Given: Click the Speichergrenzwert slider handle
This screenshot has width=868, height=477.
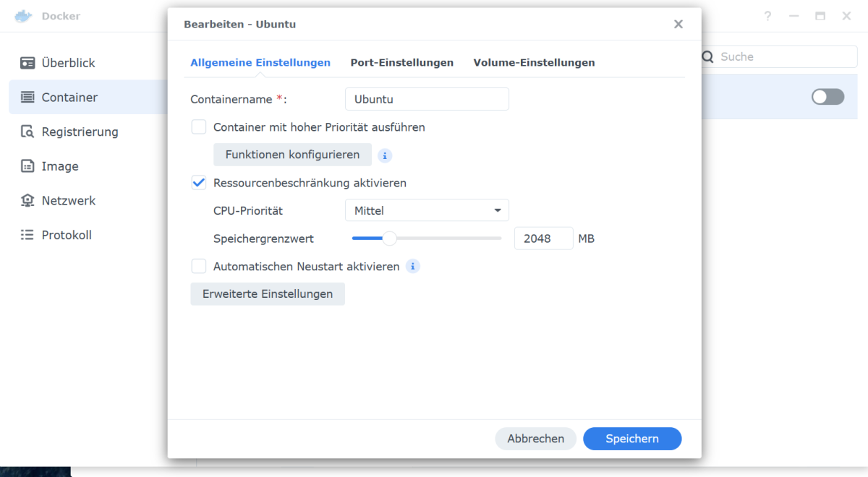Looking at the screenshot, I should pos(389,239).
